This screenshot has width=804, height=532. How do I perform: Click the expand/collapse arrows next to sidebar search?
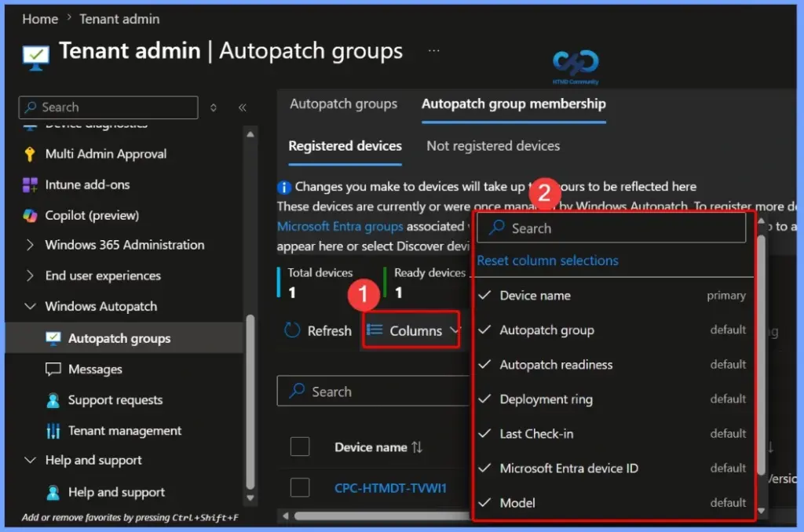click(214, 107)
